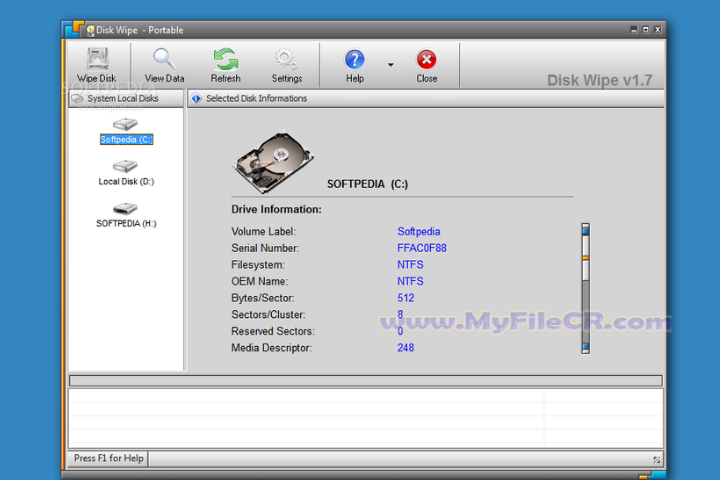
Task: Click the Volume Label value Softpedia
Action: pos(418,232)
